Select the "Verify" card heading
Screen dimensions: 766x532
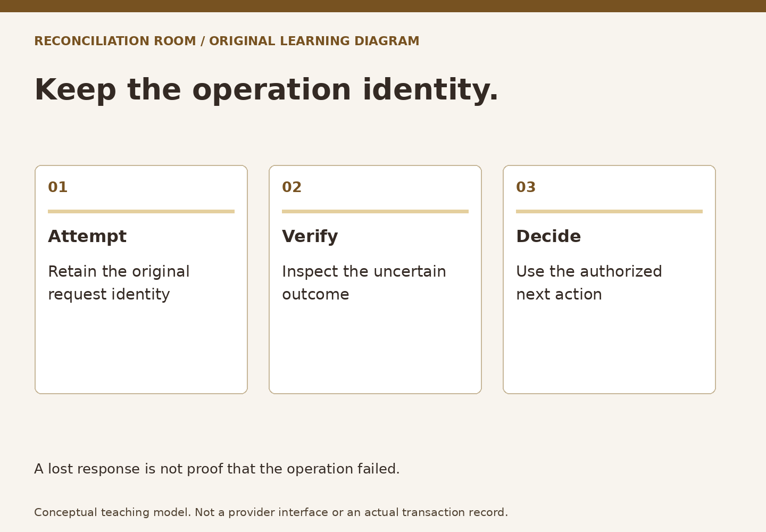pos(310,236)
